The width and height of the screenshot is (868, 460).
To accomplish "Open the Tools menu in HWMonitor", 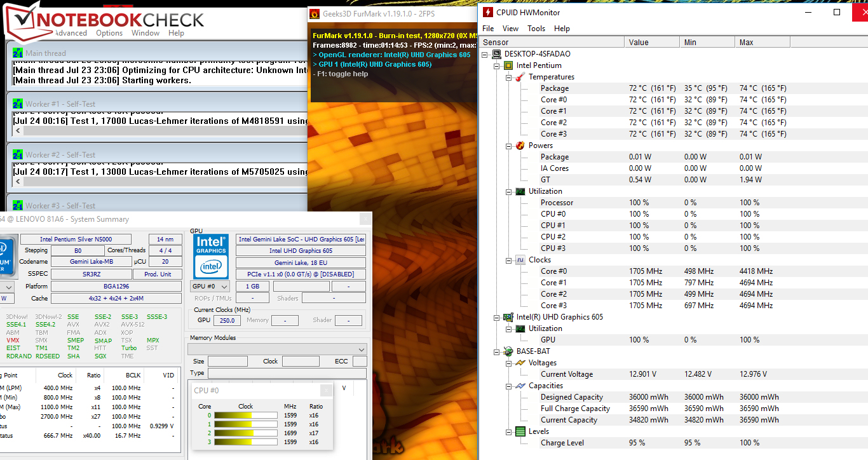I will (x=536, y=29).
